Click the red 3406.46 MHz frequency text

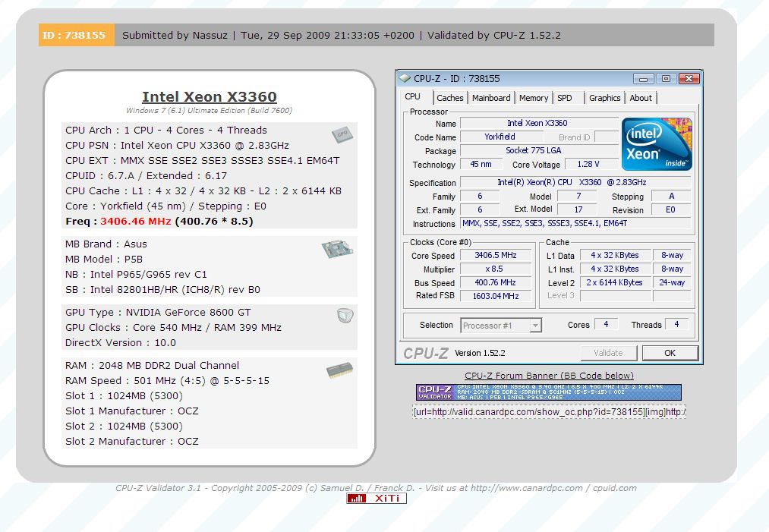pos(136,221)
